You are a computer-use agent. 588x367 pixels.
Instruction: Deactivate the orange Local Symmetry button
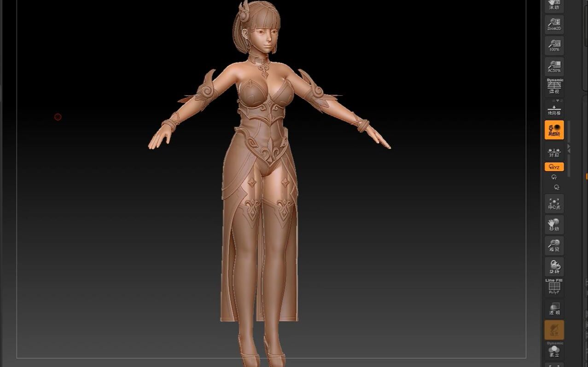click(x=554, y=130)
